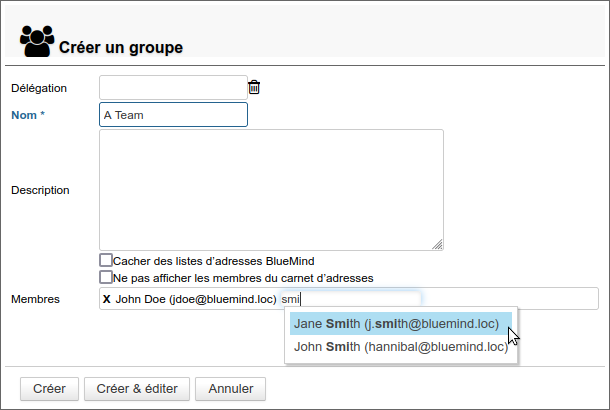This screenshot has height=410, width=610.
Task: Remove John Doe using the X
Action: coord(107,299)
